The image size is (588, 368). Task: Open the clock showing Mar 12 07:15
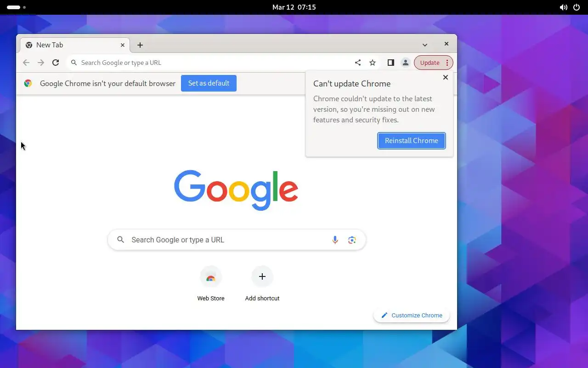pyautogui.click(x=294, y=7)
